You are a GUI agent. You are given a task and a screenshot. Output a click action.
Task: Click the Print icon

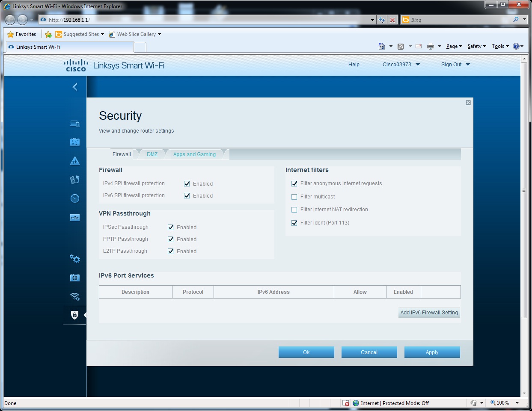click(x=431, y=46)
